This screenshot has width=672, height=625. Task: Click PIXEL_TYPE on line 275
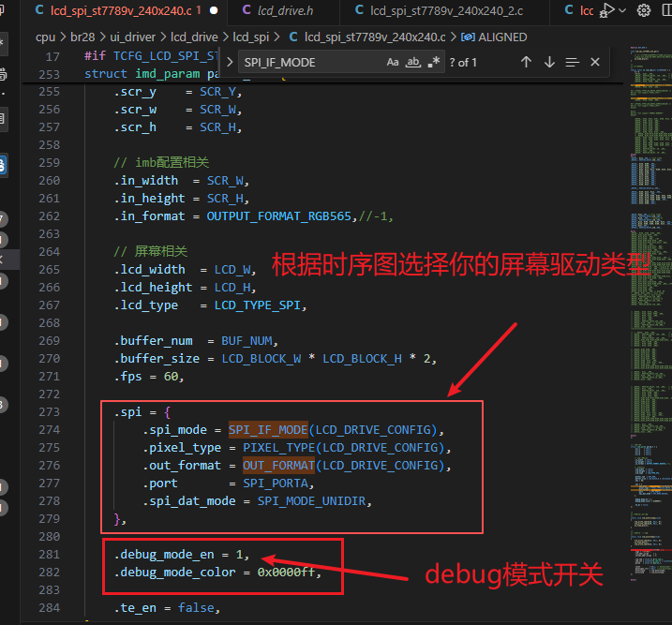point(278,448)
